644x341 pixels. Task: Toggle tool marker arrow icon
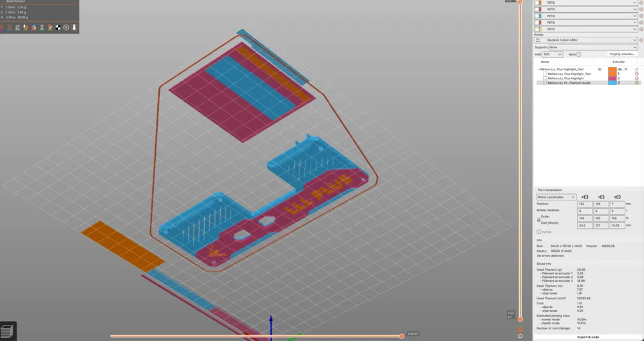click(74, 28)
